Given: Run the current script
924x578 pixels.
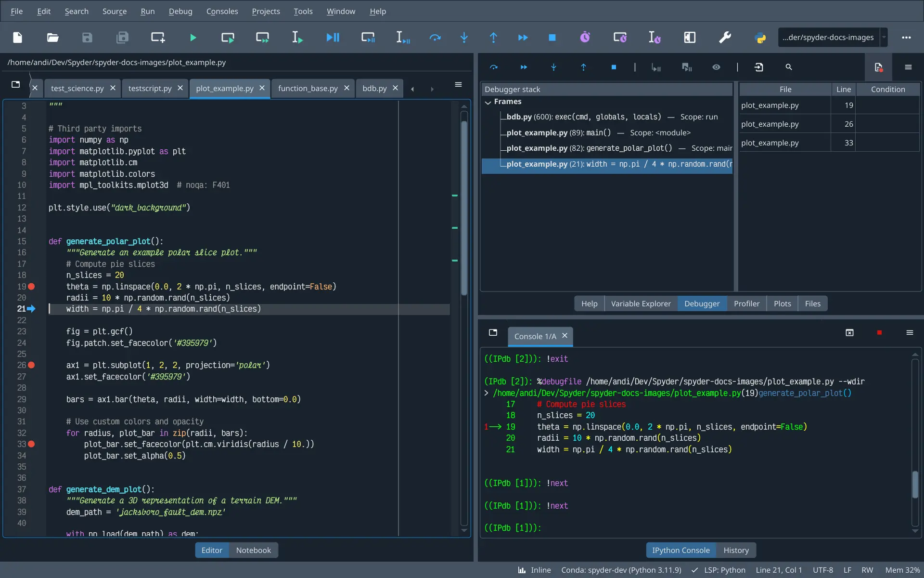Looking at the screenshot, I should click(192, 37).
